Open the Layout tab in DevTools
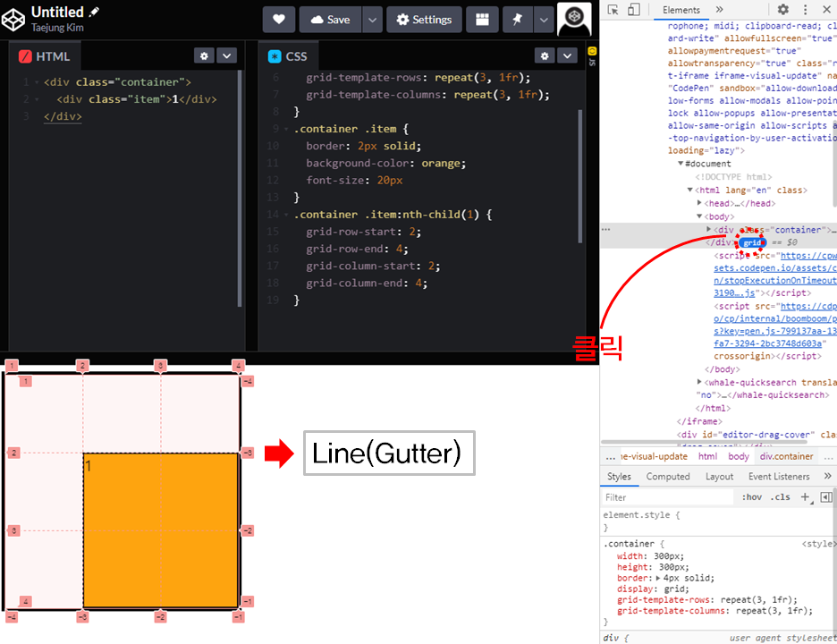 [719, 477]
